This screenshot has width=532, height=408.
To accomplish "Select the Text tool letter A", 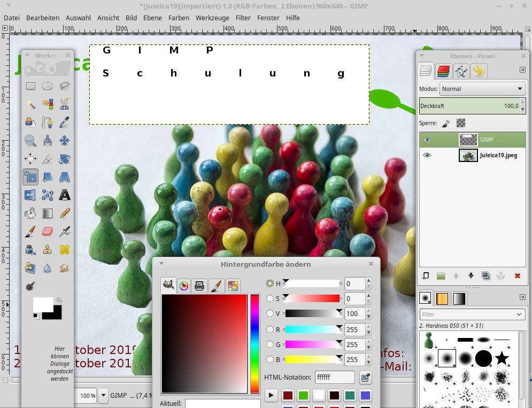I will pos(65,195).
